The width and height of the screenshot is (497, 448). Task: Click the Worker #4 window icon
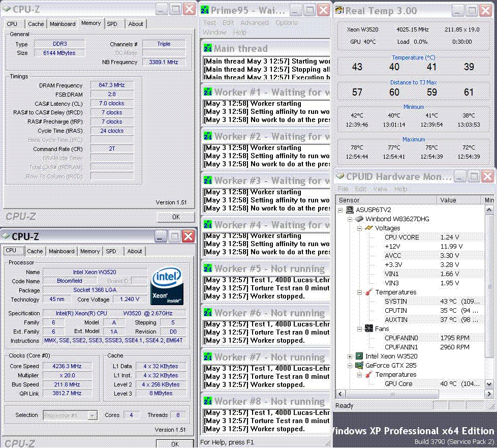pyautogui.click(x=208, y=224)
